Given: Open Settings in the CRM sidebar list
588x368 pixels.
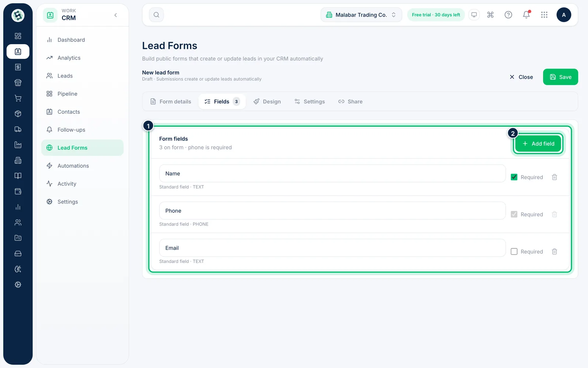Looking at the screenshot, I should 82,202.
